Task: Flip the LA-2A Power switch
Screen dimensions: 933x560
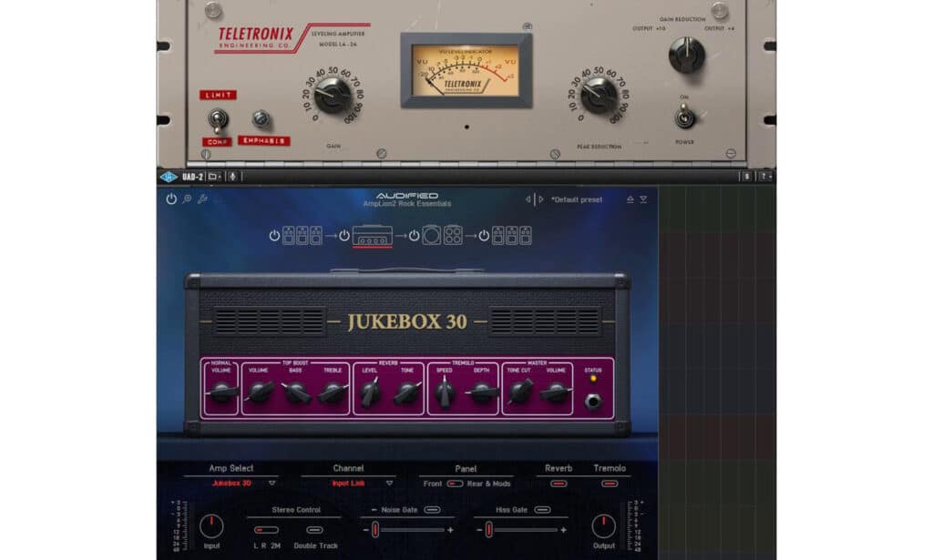Action: (685, 117)
